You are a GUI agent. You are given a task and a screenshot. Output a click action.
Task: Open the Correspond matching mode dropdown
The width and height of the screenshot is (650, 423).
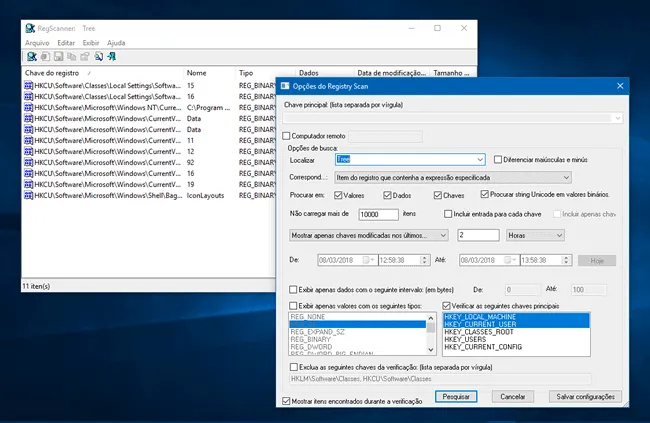point(566,177)
